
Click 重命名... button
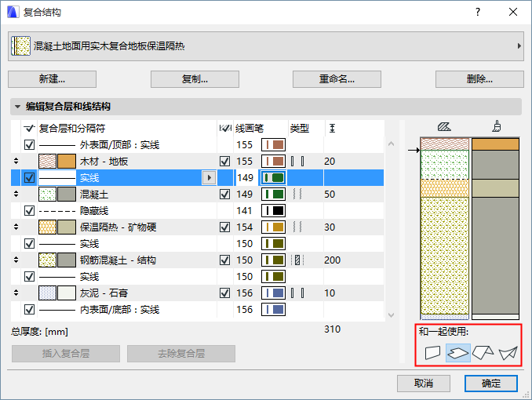click(337, 79)
